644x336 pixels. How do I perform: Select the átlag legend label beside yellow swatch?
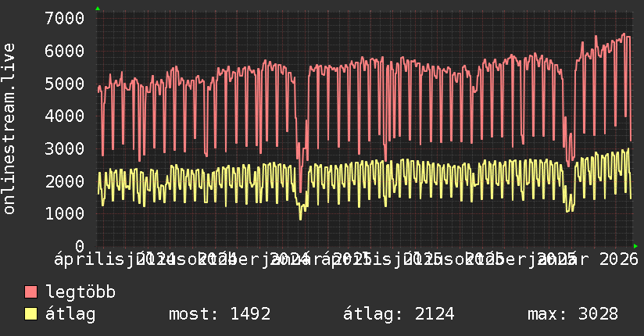tap(70, 314)
